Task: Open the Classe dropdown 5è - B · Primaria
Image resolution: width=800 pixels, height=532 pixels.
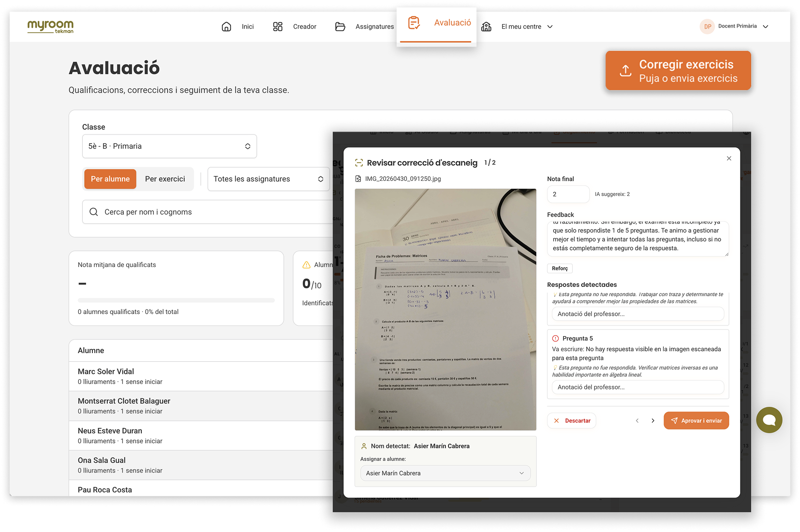Action: coord(169,146)
